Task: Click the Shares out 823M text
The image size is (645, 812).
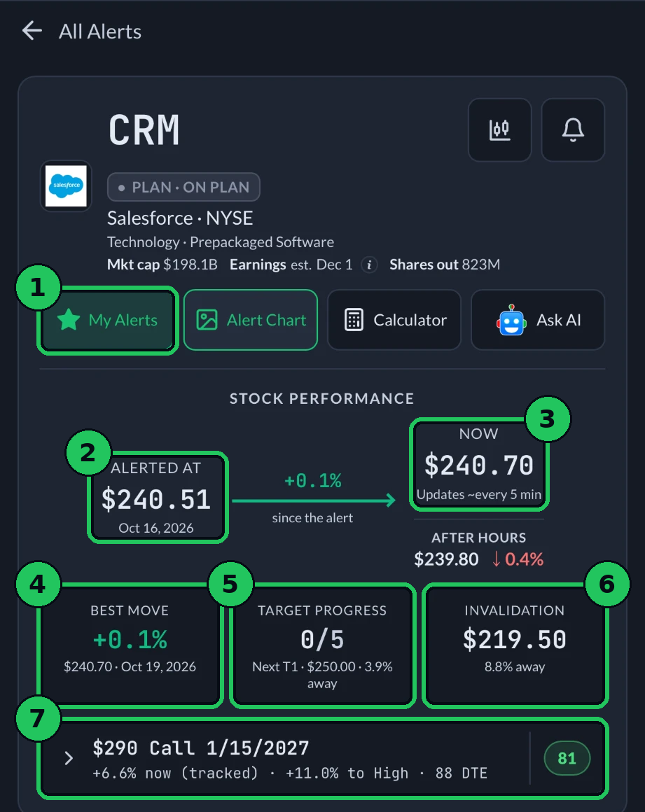Action: 445,265
